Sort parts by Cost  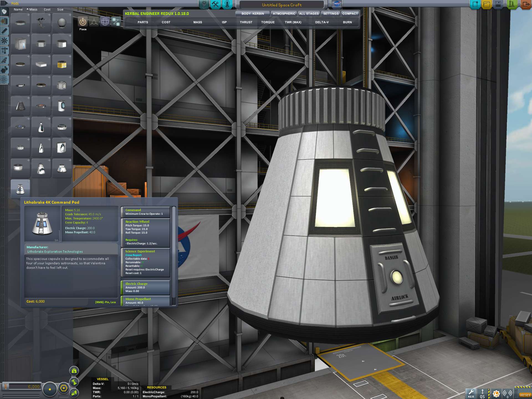[x=47, y=9]
